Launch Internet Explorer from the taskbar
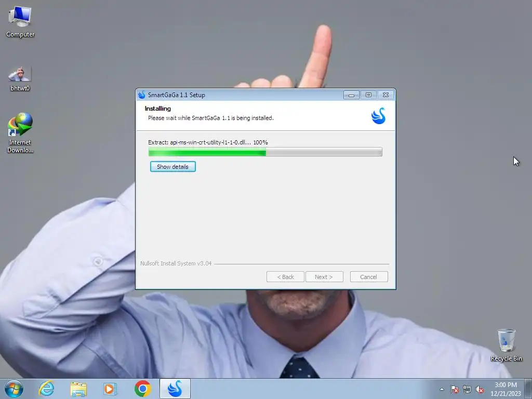 tap(46, 389)
